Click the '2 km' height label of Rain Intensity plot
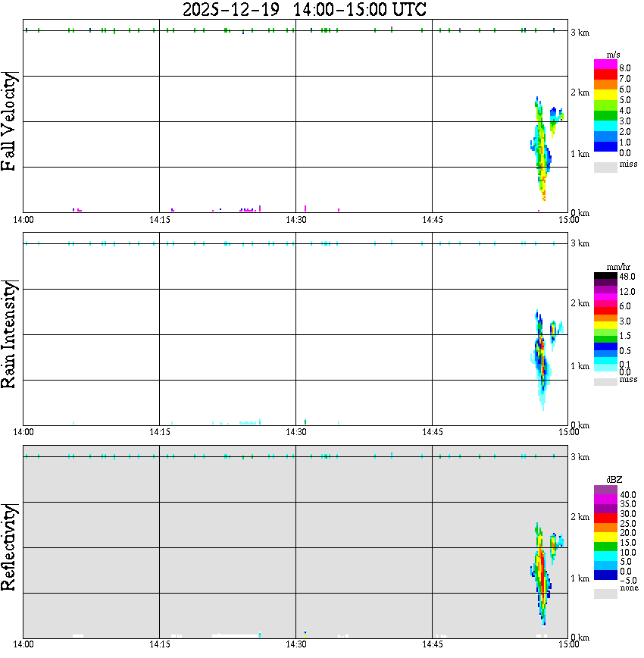Image resolution: width=644 pixels, height=658 pixels. click(580, 303)
